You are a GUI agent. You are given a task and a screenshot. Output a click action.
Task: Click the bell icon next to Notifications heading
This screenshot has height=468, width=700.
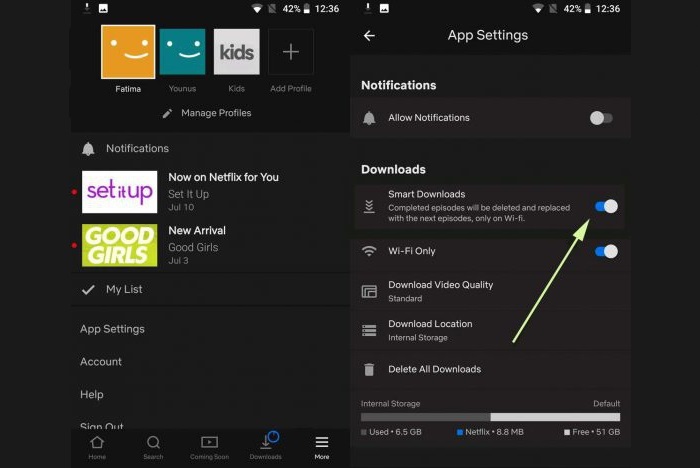click(x=88, y=149)
